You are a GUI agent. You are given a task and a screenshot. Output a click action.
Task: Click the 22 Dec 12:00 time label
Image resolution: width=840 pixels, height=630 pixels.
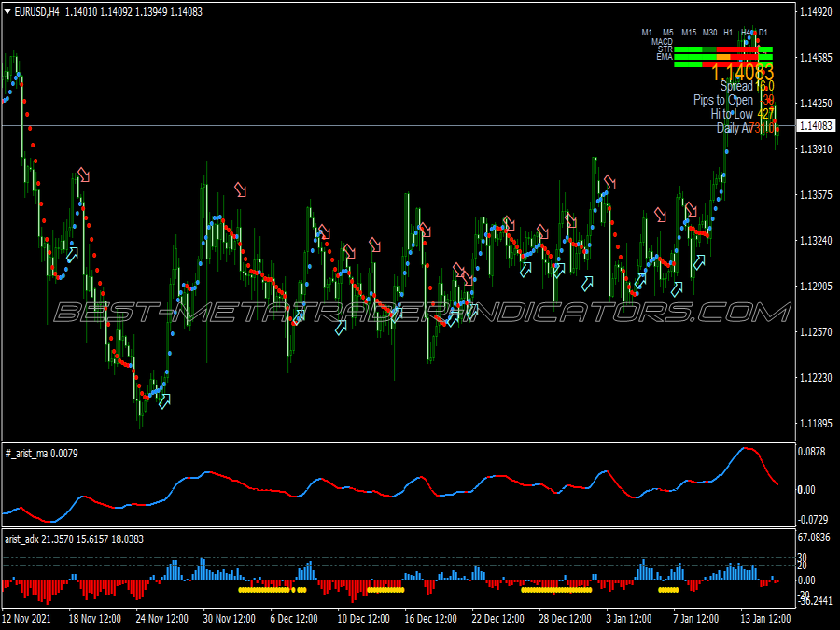(x=497, y=618)
